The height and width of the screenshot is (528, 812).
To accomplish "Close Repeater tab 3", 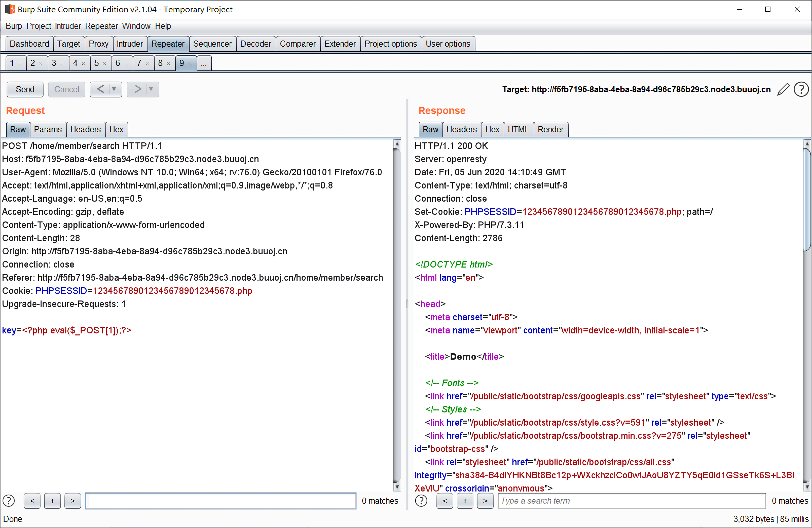I will (62, 63).
